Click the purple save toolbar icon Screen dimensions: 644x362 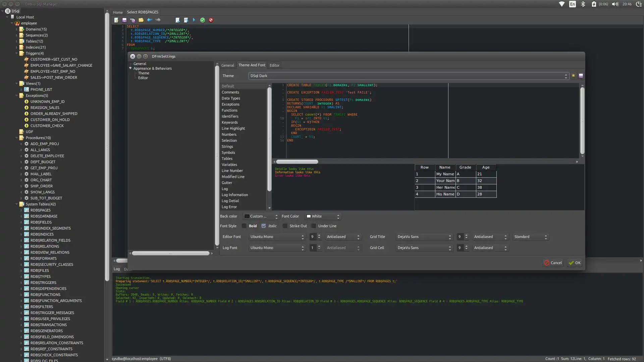tap(124, 20)
